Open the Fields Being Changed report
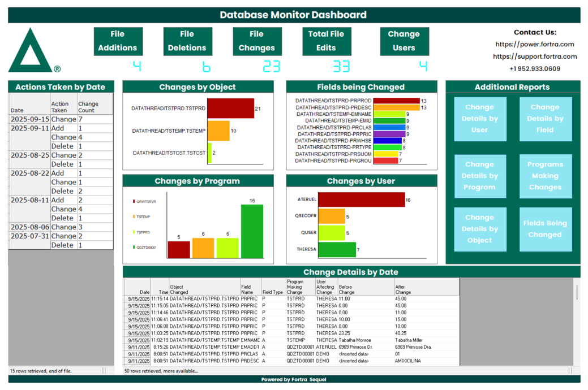 point(545,228)
